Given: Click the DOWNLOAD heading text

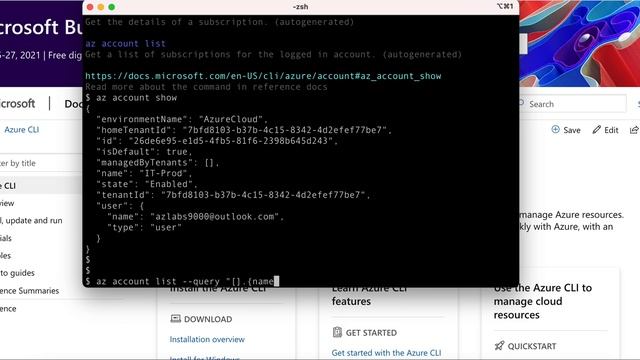Looking at the screenshot, I should point(208,319).
